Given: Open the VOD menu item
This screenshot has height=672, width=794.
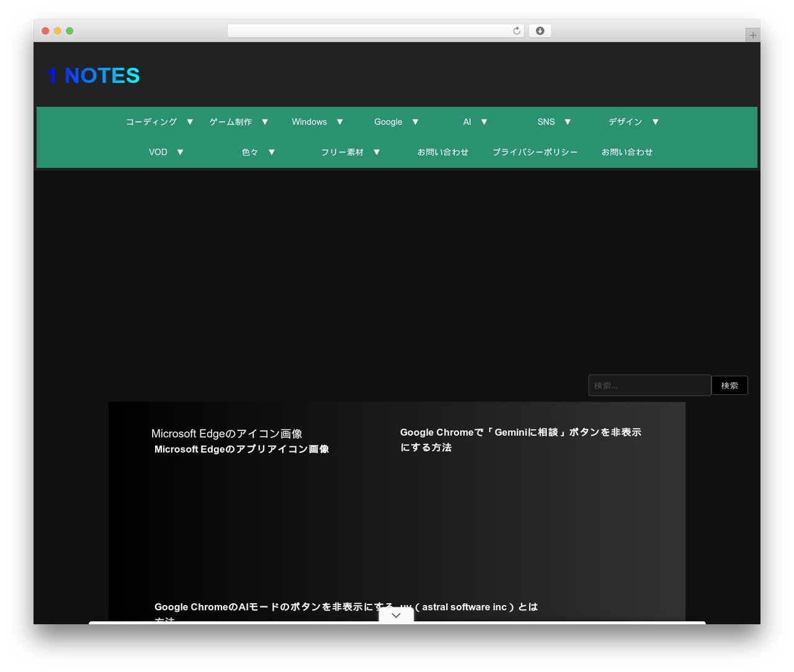Looking at the screenshot, I should (158, 153).
